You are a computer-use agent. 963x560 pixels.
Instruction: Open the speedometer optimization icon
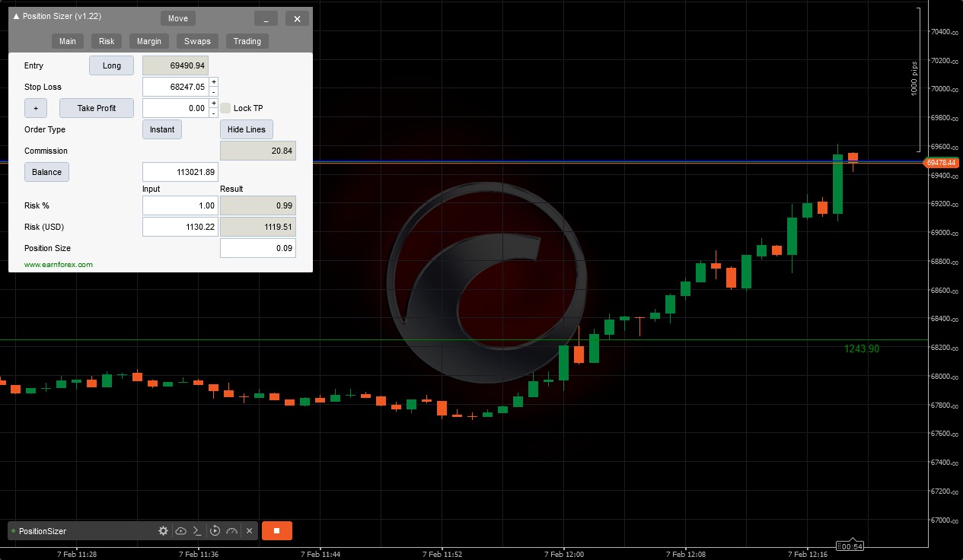tap(232, 531)
